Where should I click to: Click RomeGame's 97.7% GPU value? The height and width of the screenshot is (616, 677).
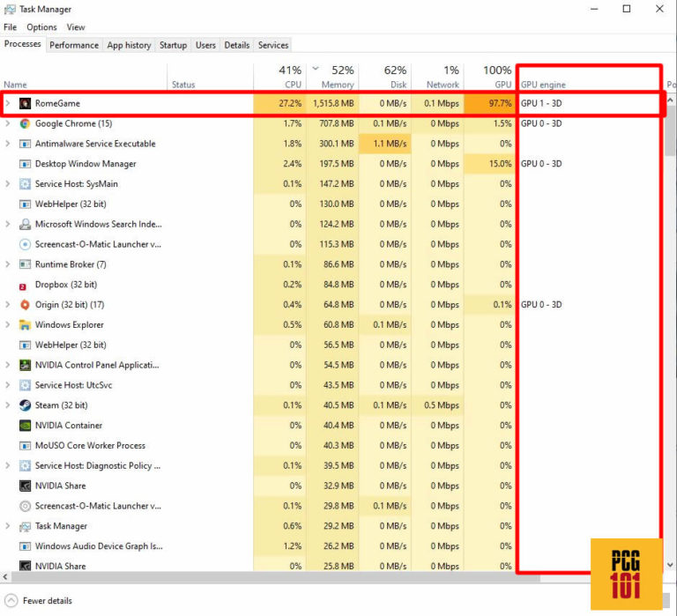[490, 103]
